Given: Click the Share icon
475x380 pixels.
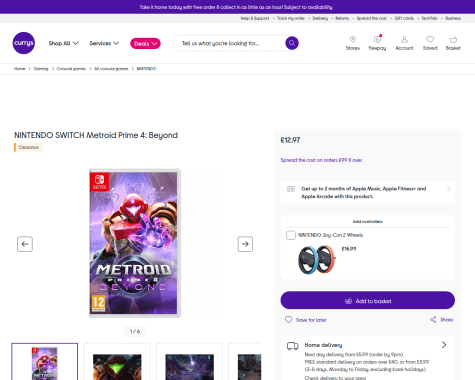Looking at the screenshot, I should 433,320.
